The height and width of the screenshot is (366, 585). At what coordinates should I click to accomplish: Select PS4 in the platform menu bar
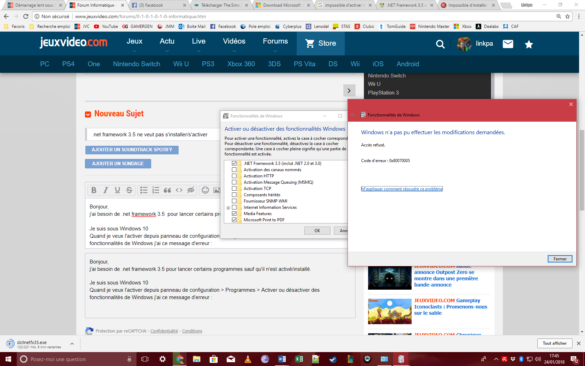[x=68, y=64]
